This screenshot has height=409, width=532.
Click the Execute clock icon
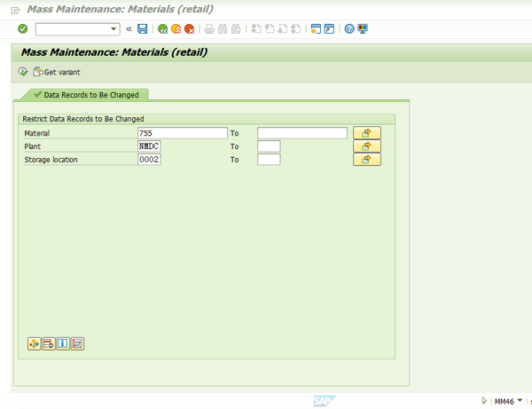click(23, 72)
